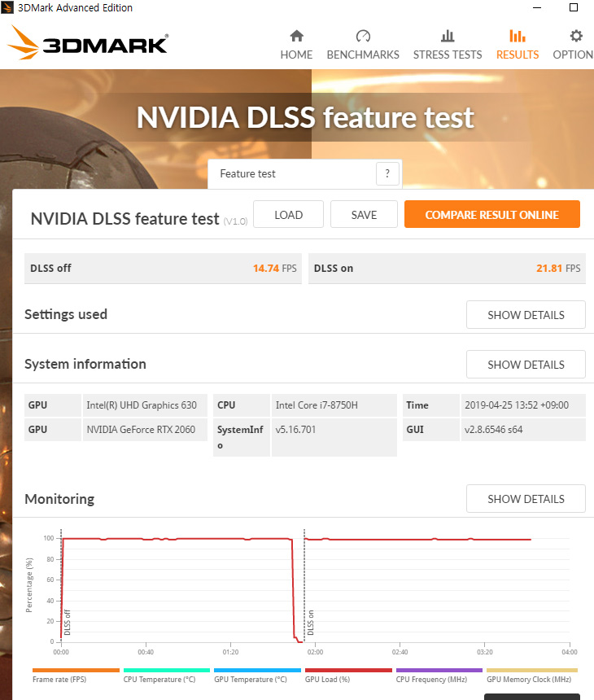Select the SystemInfo v5.16.701 value
The height and width of the screenshot is (700, 594).
(334, 437)
